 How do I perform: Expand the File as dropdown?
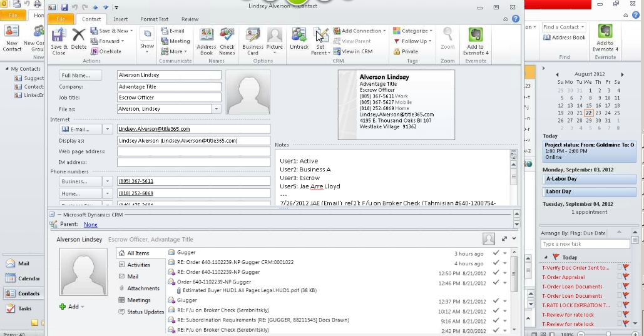tap(217, 109)
